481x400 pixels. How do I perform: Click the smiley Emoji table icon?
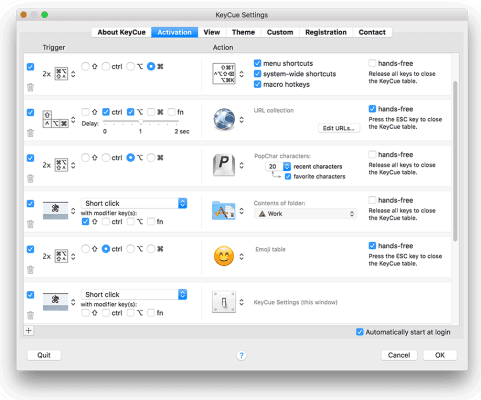coord(224,256)
